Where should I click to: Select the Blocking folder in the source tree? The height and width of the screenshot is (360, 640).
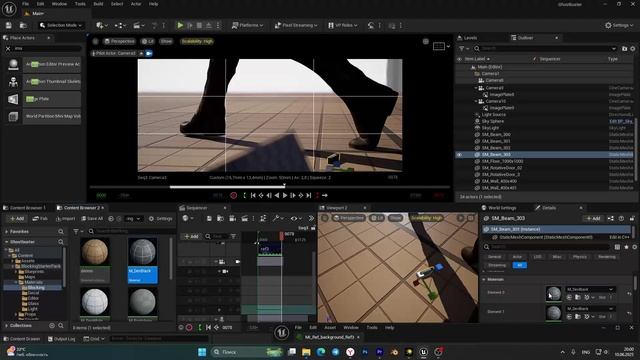[36, 287]
